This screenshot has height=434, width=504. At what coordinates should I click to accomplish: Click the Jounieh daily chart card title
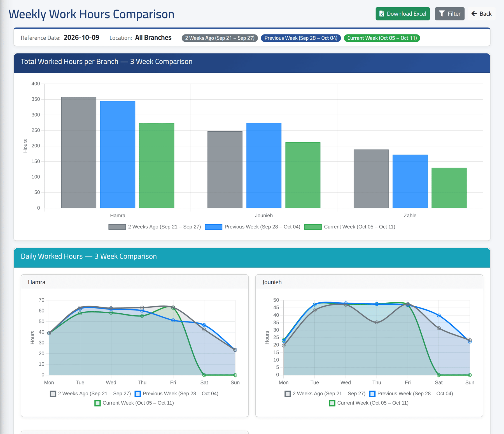click(272, 282)
